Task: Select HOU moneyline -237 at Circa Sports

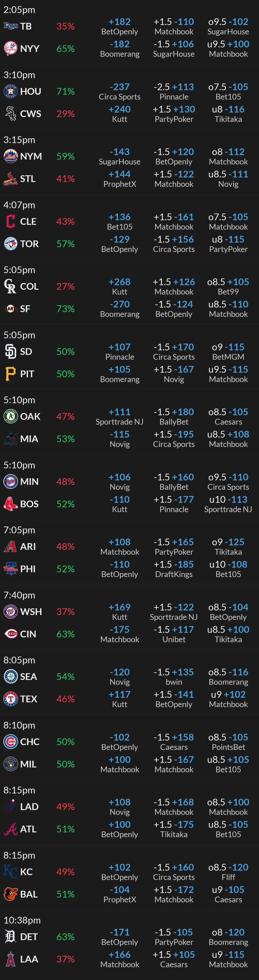Action: 120,91
